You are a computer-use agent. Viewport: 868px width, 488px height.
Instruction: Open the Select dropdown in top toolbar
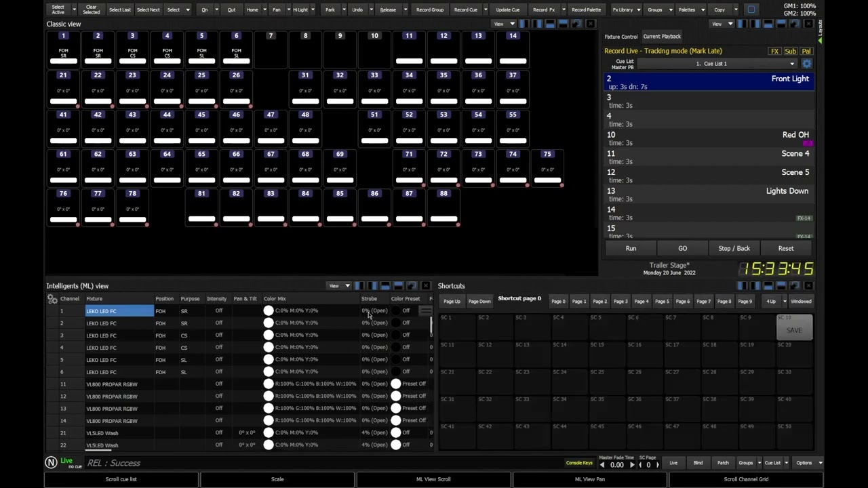[x=177, y=9]
